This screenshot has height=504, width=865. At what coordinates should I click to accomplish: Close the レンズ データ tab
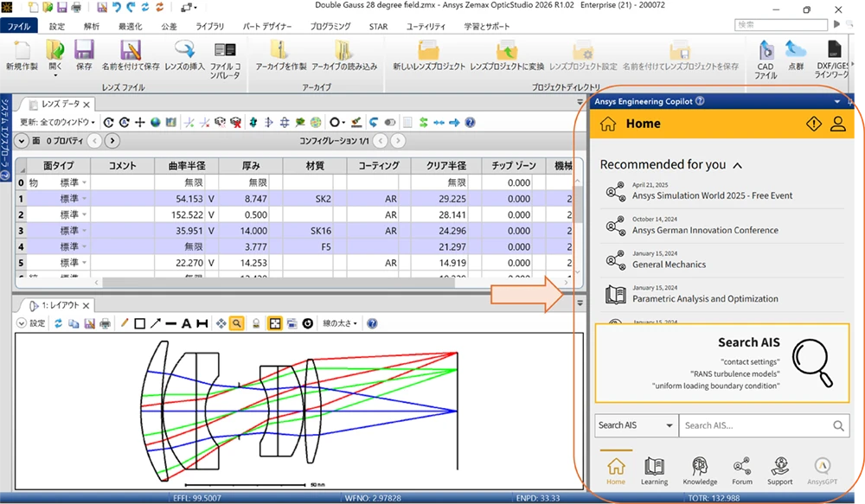click(x=86, y=104)
